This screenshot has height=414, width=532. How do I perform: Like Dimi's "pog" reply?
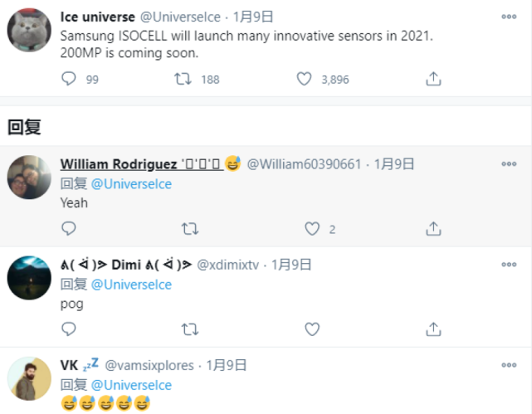point(312,329)
